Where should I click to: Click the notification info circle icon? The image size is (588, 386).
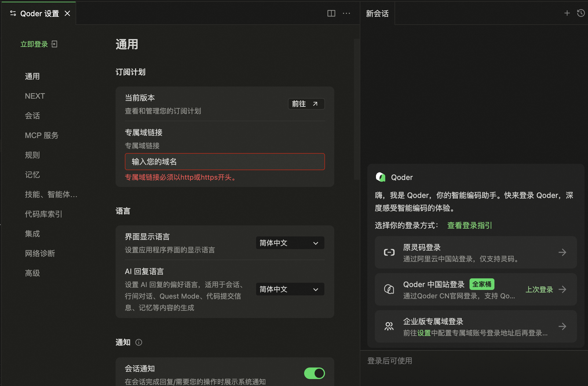(139, 342)
